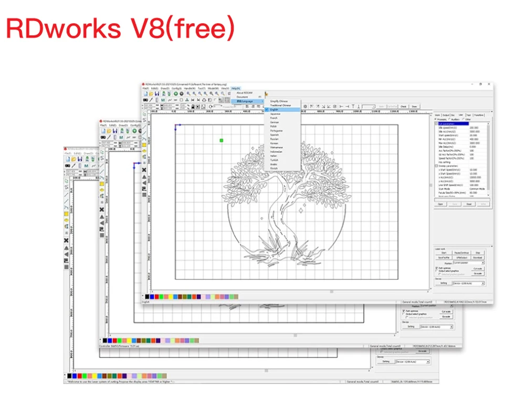Click Pause/Continue button in front window

pyautogui.click(x=461, y=253)
